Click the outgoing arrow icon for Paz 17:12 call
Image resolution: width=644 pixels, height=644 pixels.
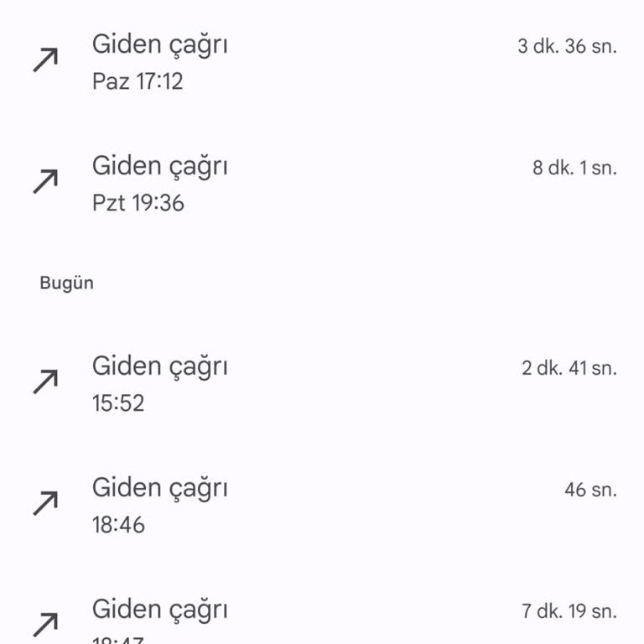tap(45, 60)
